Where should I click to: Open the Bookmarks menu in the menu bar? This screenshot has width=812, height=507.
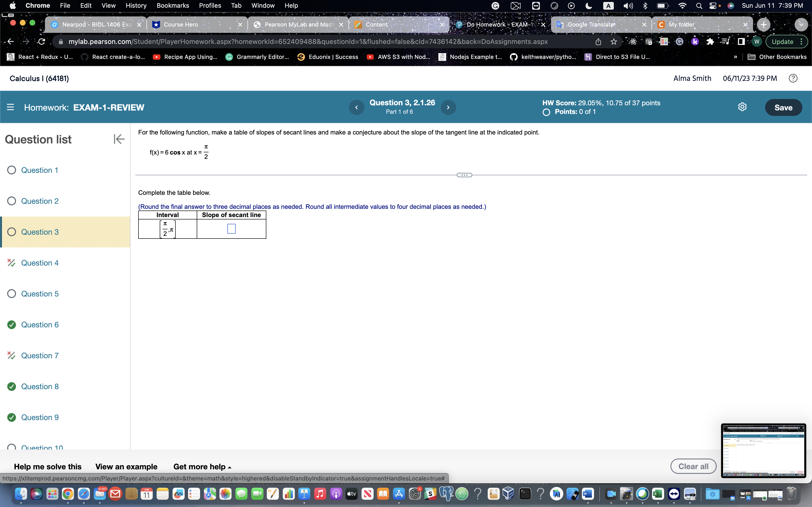pyautogui.click(x=173, y=5)
